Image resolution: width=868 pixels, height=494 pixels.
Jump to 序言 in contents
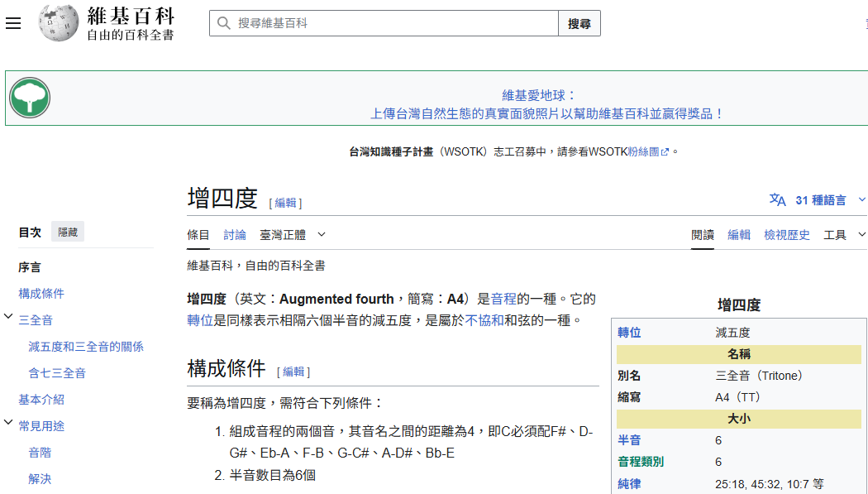pos(29,267)
